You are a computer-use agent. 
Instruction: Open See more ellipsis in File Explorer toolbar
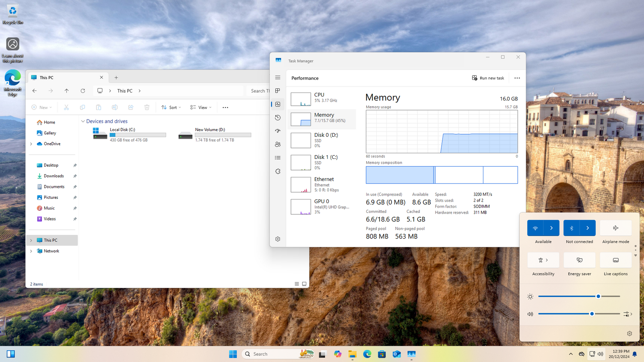coord(225,107)
